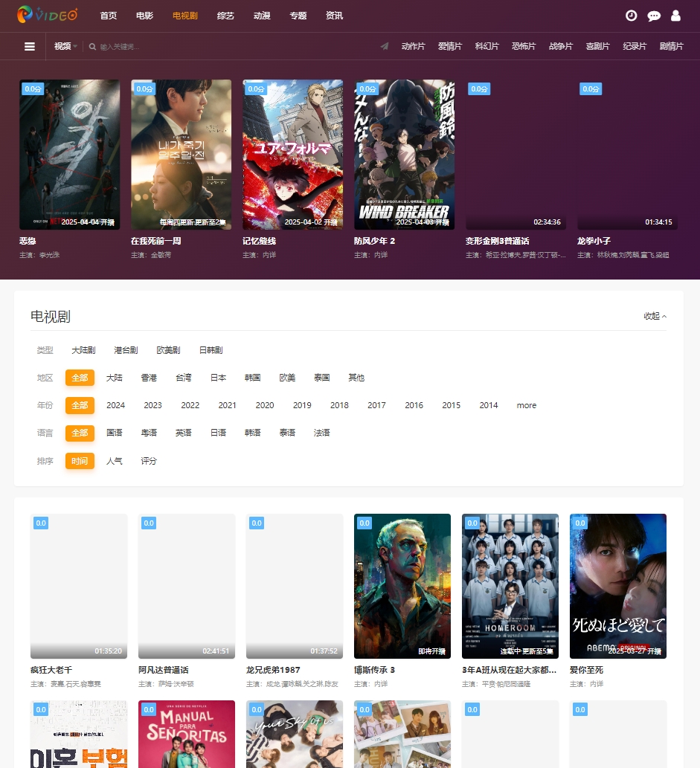Sort the list by 人气
This screenshot has width=700, height=768.
(114, 461)
